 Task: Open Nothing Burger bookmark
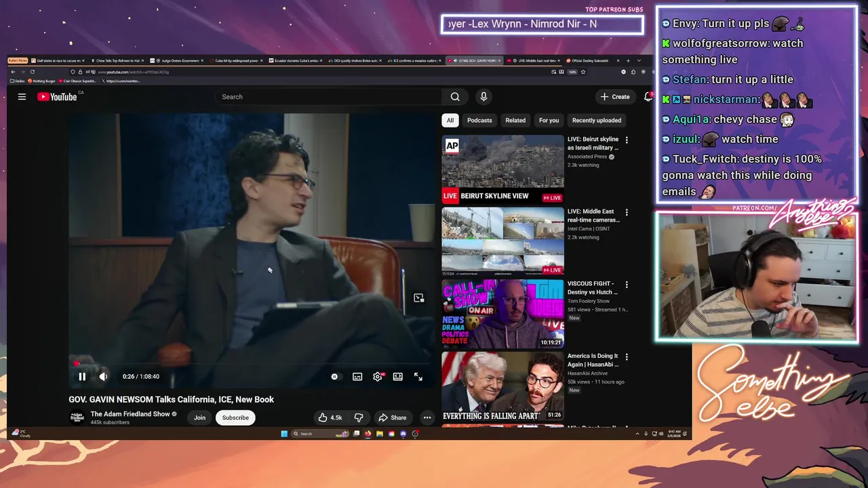click(x=41, y=81)
